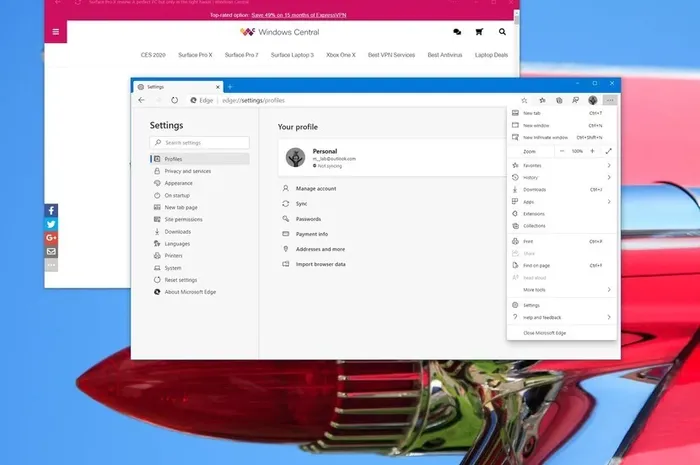
Task: Click the ExpressVPN save offer link
Action: (x=299, y=15)
